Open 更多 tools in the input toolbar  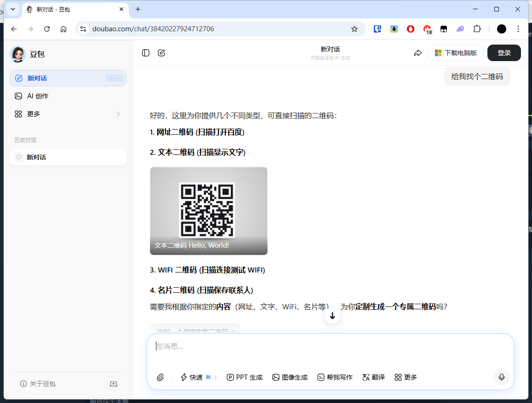pos(406,377)
